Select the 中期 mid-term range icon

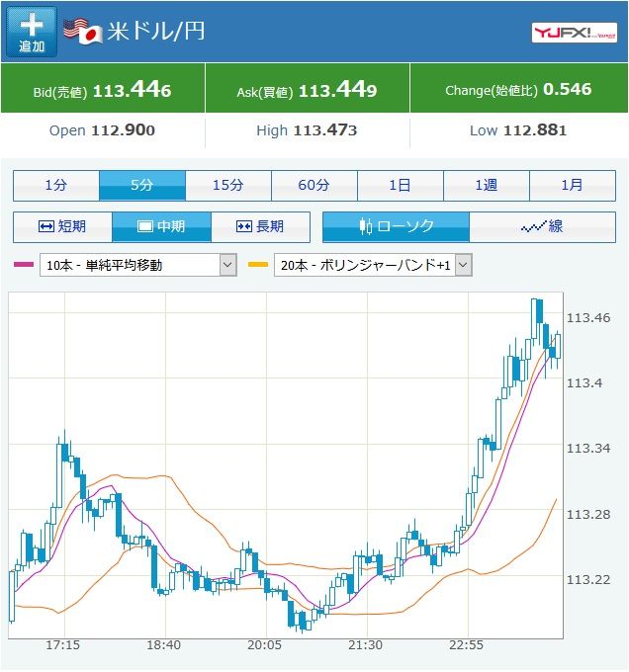(x=145, y=226)
